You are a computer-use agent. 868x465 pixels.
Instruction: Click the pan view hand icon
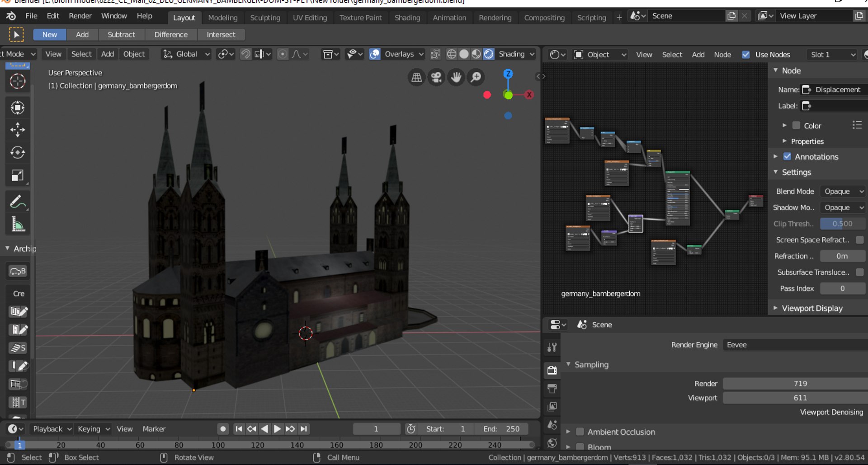tap(456, 78)
